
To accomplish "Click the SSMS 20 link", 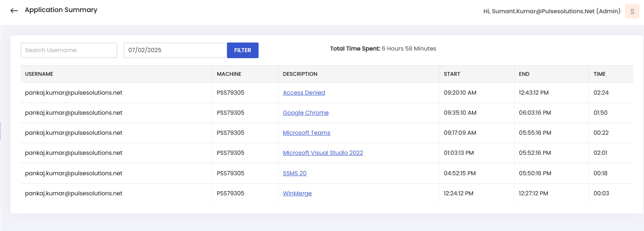I will 295,173.
